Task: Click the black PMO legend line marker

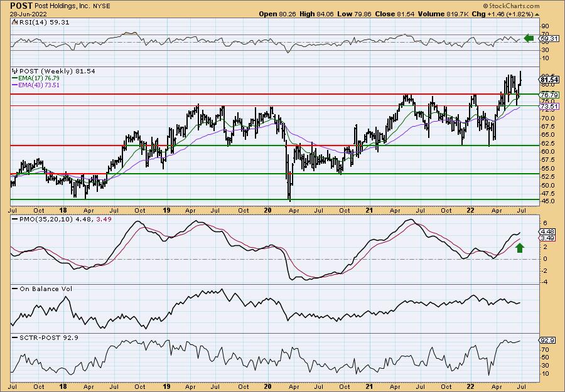Action: [x=15, y=220]
